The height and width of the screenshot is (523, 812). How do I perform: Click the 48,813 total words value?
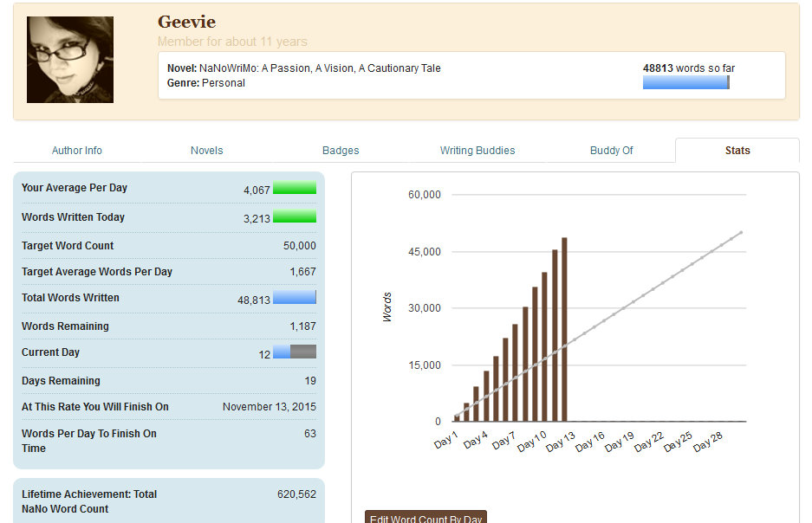(254, 300)
